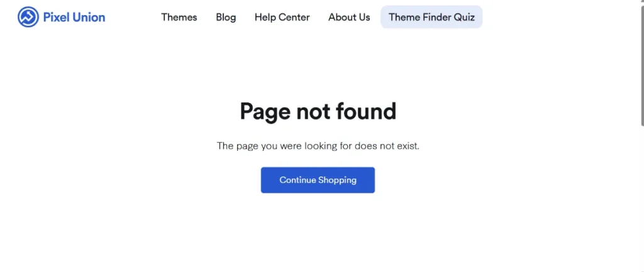Click the word 'Shopping' on the blue button

coord(337,180)
